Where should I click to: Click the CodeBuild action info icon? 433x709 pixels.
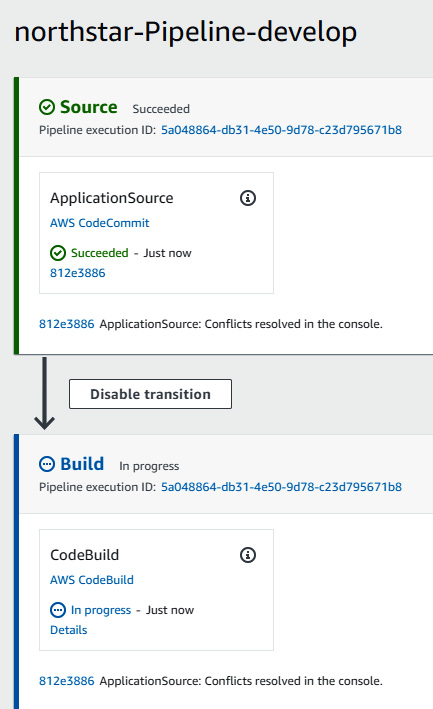point(248,555)
